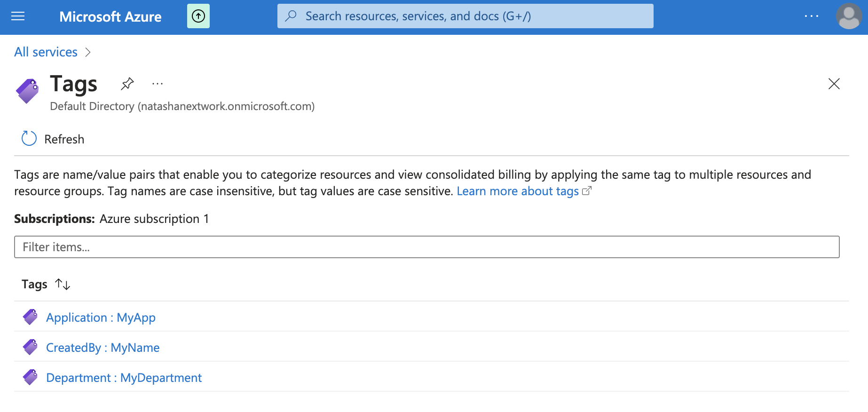Screen dimensions: 868x412
Task: Close the Tags blade
Action: (x=834, y=84)
